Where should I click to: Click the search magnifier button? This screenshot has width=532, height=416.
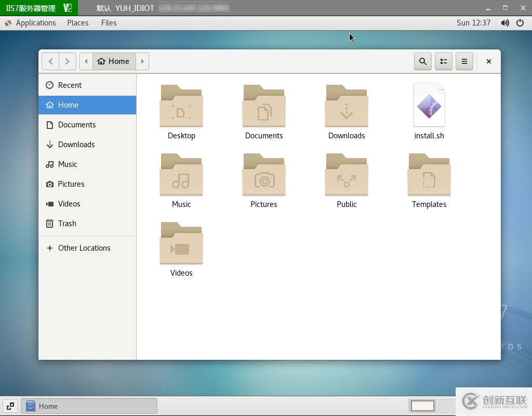[423, 61]
